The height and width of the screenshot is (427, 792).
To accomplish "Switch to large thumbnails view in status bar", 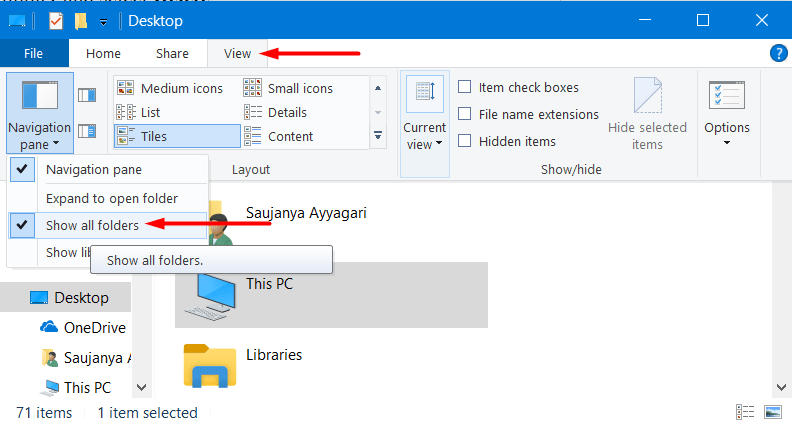I will (x=772, y=412).
